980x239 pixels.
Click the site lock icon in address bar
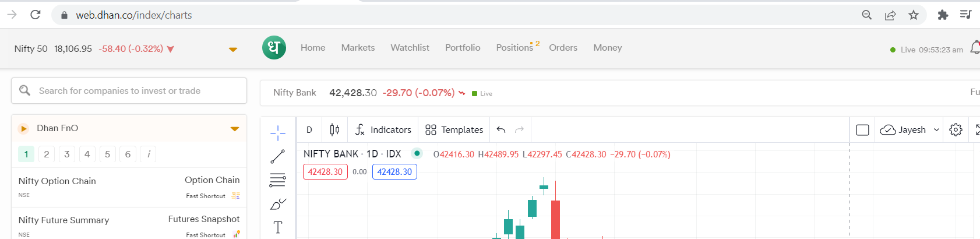click(65, 15)
